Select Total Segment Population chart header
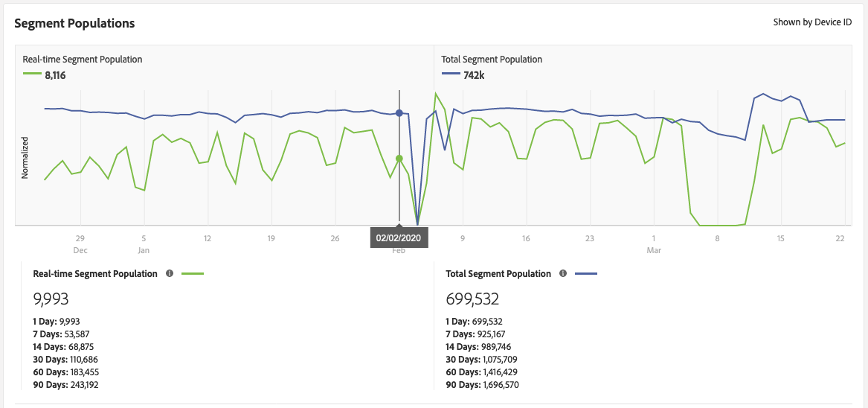 (x=492, y=60)
